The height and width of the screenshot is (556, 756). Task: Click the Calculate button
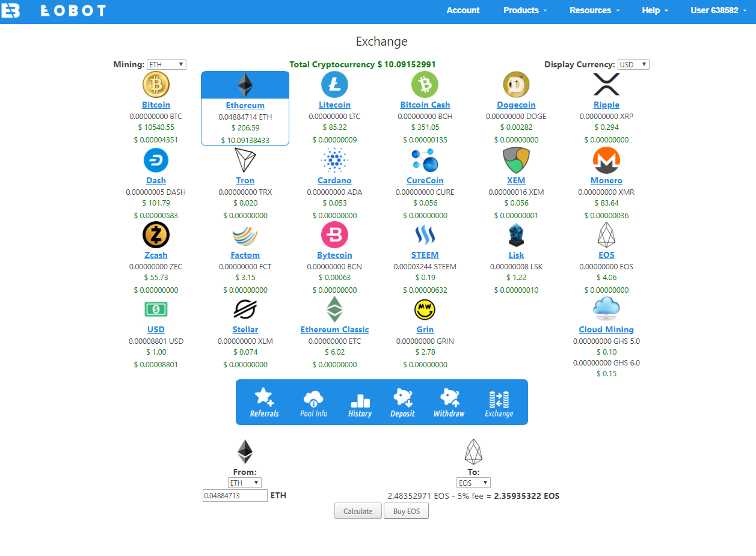click(x=358, y=511)
